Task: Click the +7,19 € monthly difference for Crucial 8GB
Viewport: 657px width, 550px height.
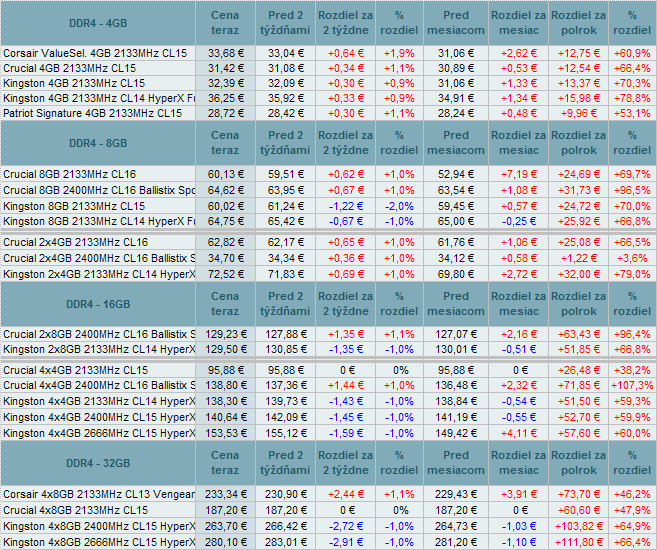Action: click(519, 174)
